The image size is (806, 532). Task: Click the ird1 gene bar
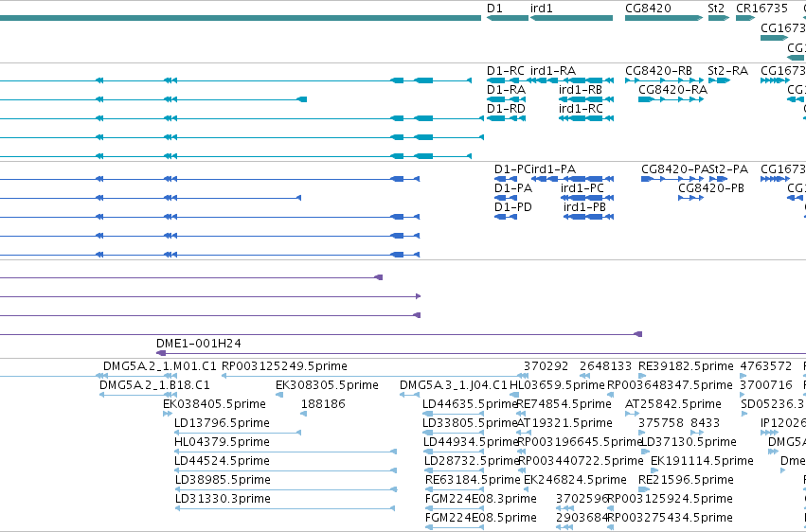(x=572, y=18)
